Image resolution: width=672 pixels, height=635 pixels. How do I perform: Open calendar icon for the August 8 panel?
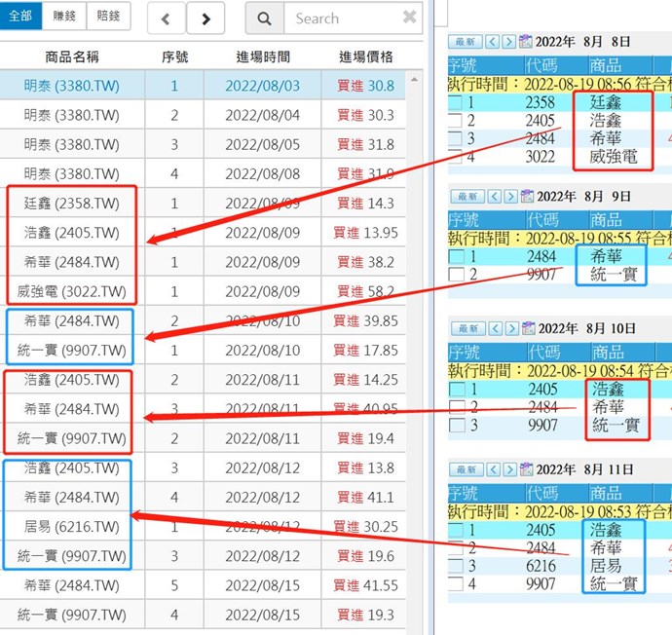click(x=527, y=42)
